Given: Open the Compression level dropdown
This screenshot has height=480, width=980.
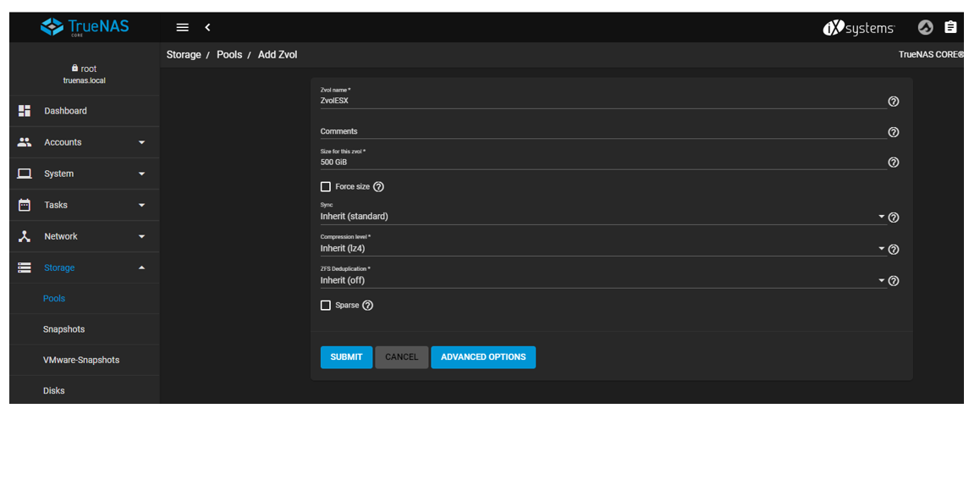Looking at the screenshot, I should [603, 248].
